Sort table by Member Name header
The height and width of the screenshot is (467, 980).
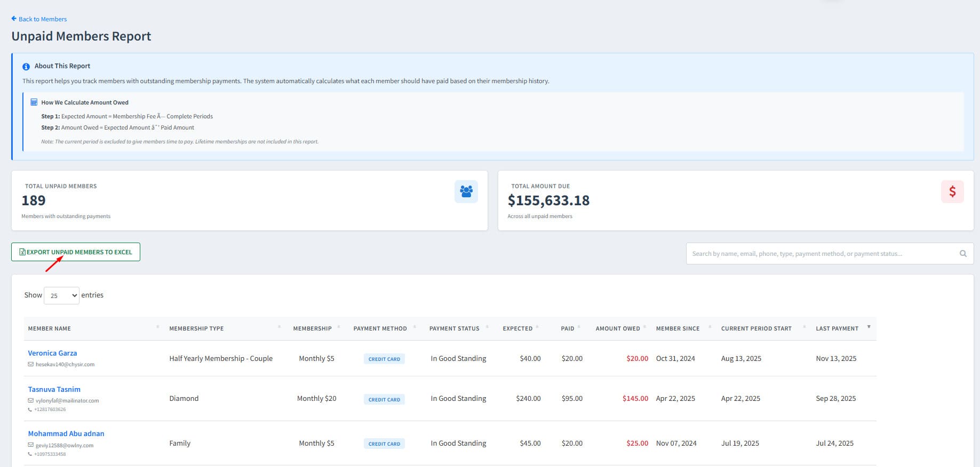coord(50,328)
